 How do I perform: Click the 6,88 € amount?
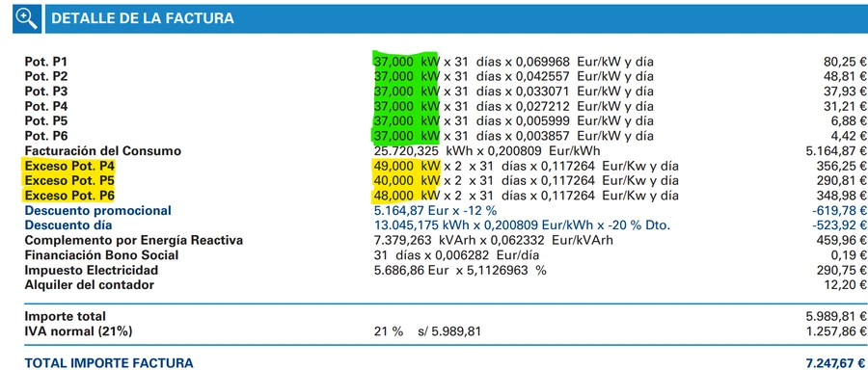(x=849, y=121)
